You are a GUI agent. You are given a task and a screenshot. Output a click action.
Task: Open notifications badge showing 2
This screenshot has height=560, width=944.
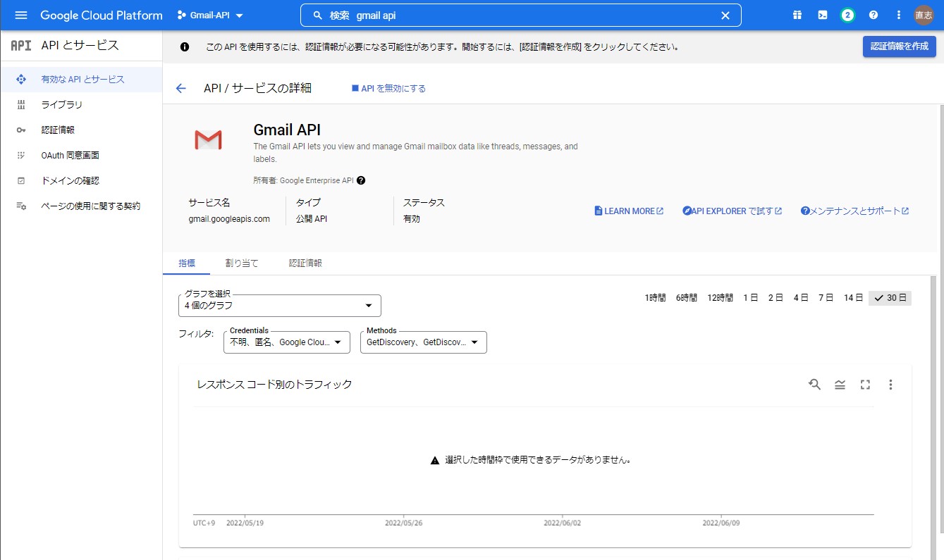point(847,15)
